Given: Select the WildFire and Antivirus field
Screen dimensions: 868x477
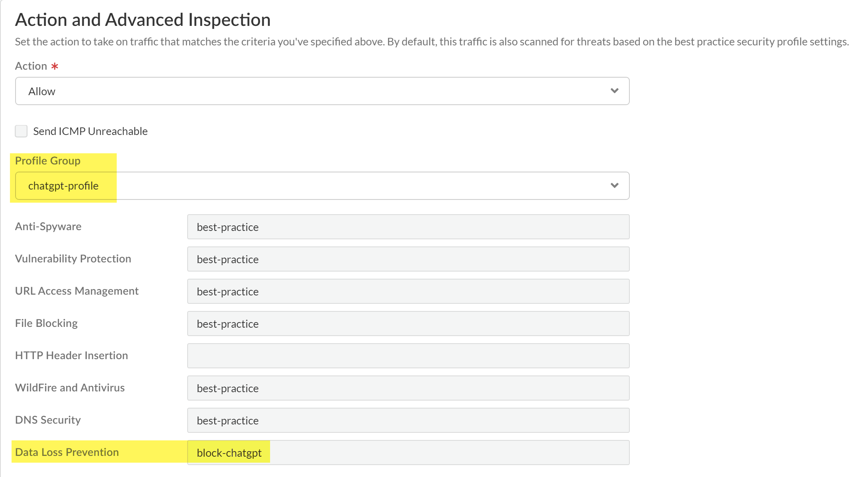Looking at the screenshot, I should tap(408, 388).
